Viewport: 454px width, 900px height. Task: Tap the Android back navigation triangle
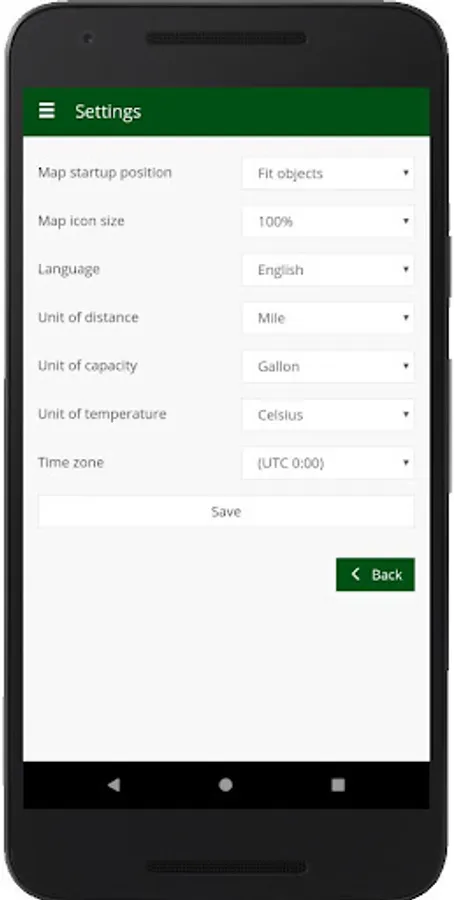pyautogui.click(x=114, y=785)
